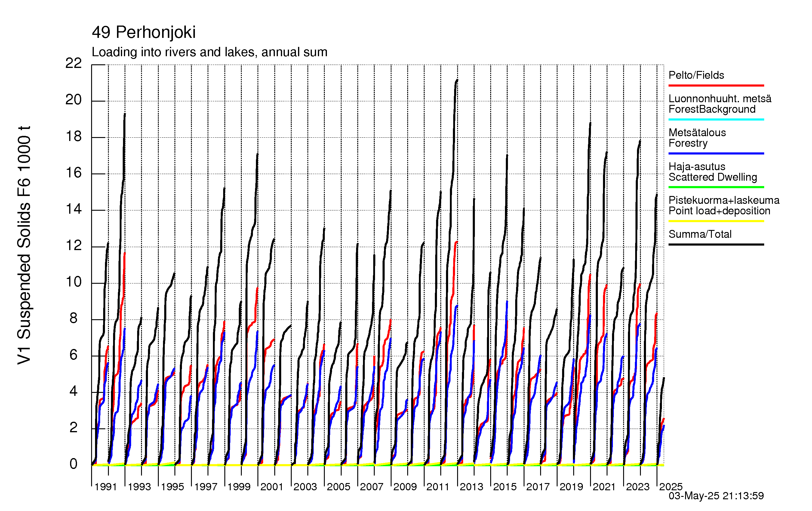Click the 'Pistekuorma+laskeuma' legend label

724,200
